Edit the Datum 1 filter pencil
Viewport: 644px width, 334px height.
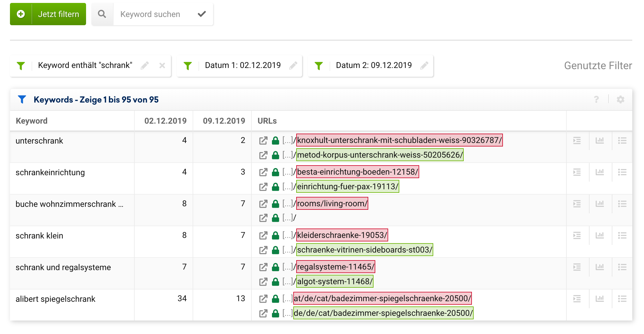pyautogui.click(x=293, y=65)
